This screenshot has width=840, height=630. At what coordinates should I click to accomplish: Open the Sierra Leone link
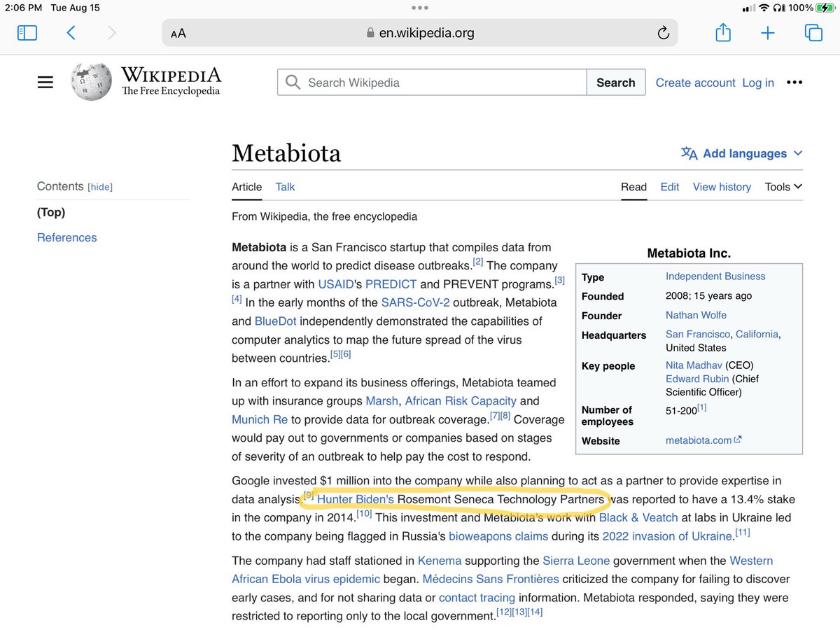coord(576,561)
